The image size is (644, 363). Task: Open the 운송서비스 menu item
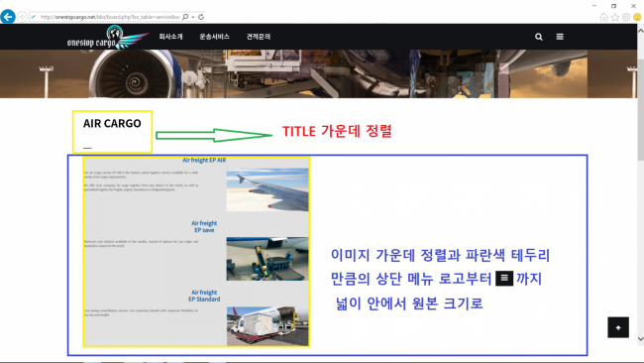tap(214, 37)
